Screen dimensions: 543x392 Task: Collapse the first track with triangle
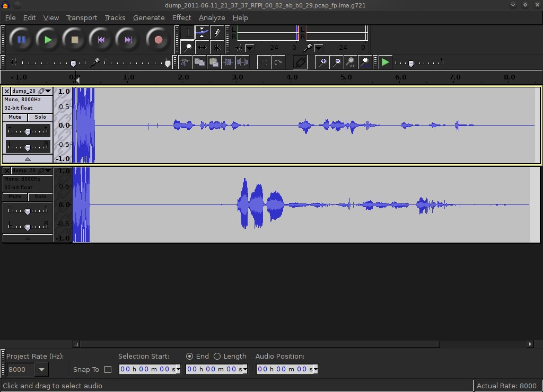[28, 159]
